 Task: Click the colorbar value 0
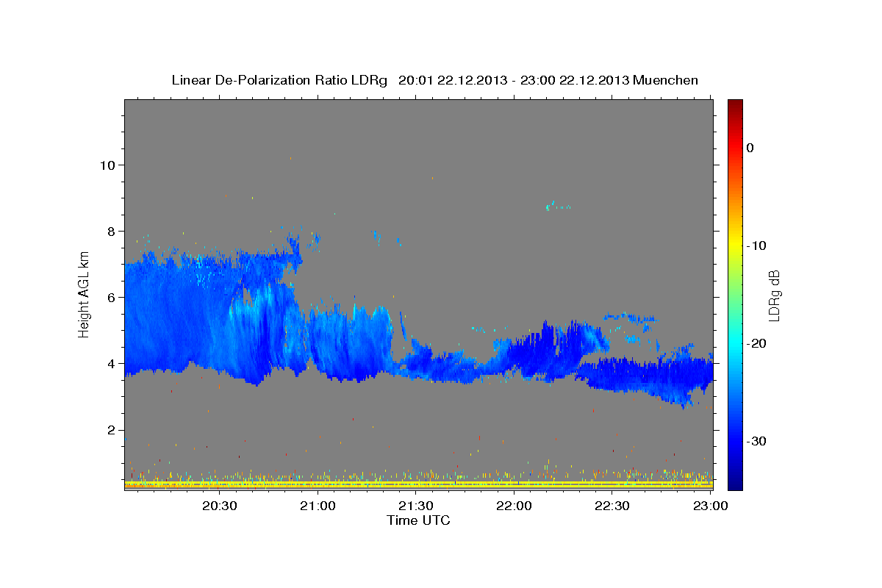click(750, 148)
